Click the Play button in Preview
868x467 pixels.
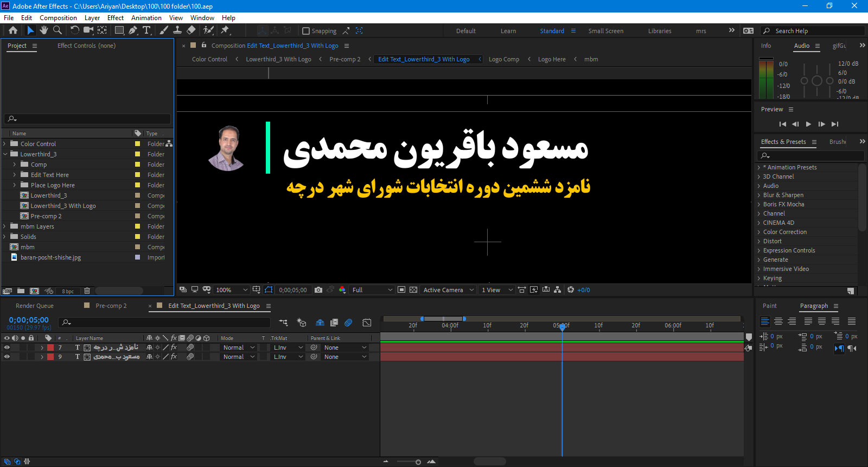[808, 124]
